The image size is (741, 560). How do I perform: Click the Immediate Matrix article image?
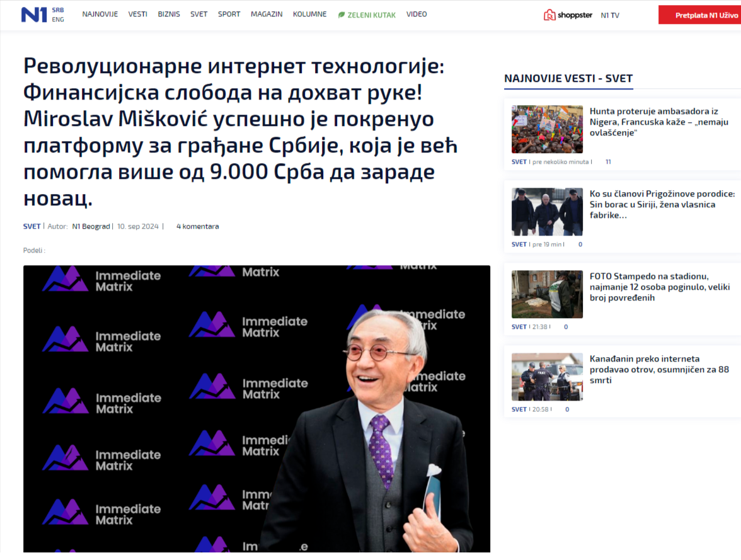tap(256, 409)
